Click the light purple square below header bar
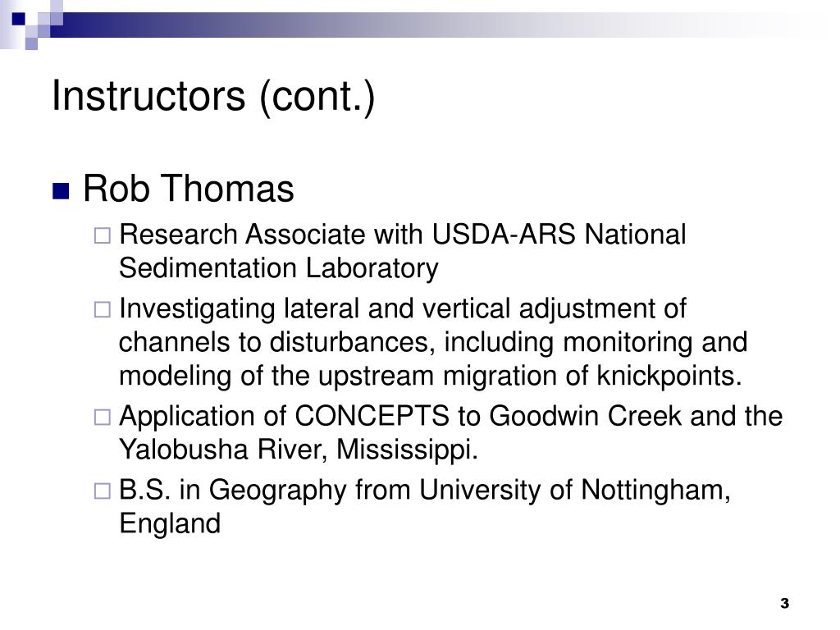Viewport: 840px width, 630px height. (x=32, y=44)
